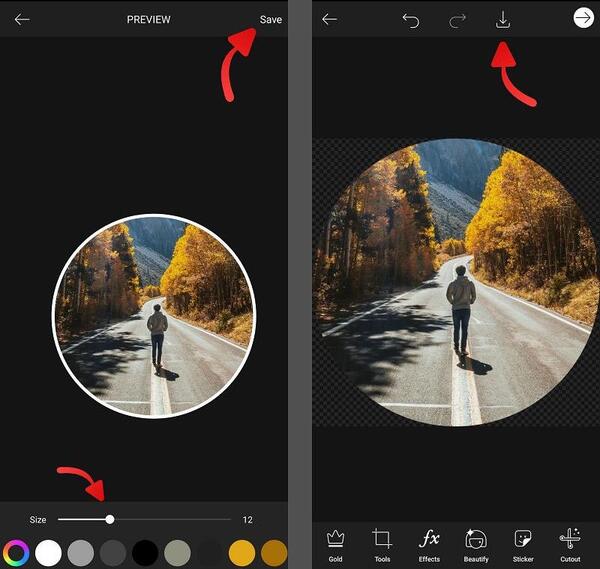600x569 pixels.
Task: Select the very dark charcoal color swatch
Action: (210, 553)
